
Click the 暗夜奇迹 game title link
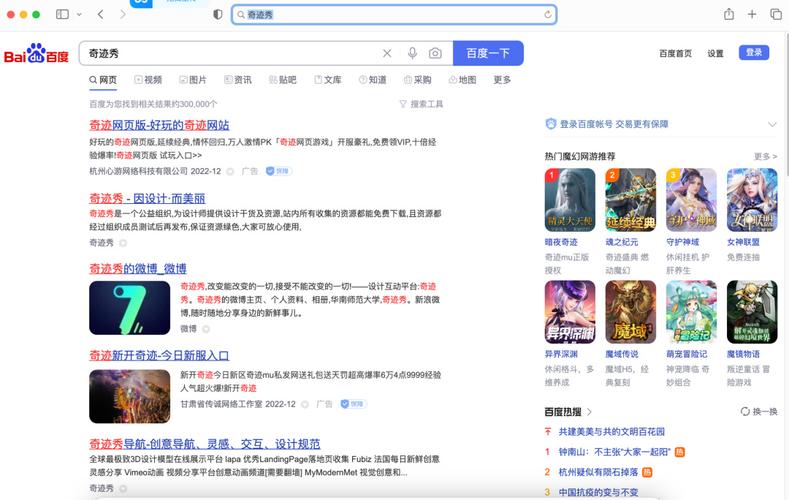coord(561,242)
